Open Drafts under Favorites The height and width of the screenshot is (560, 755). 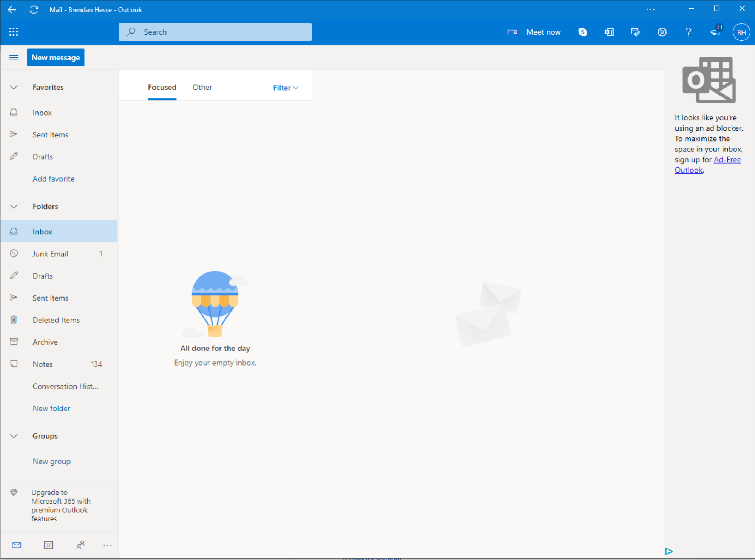59,157
